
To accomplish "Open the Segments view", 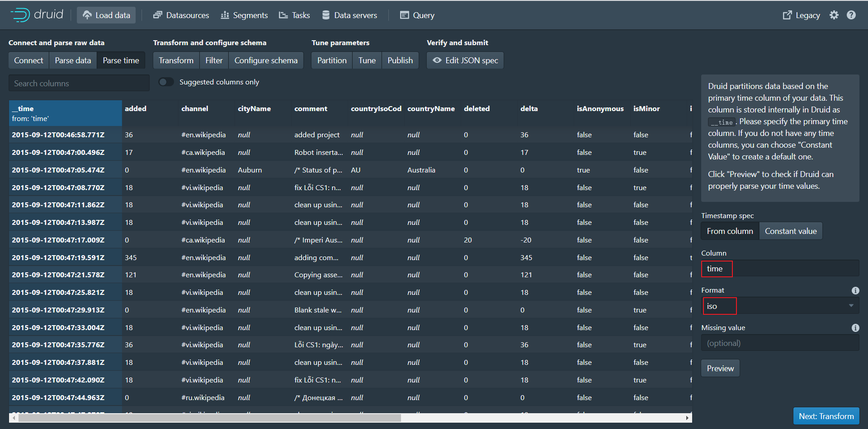I will 244,15.
